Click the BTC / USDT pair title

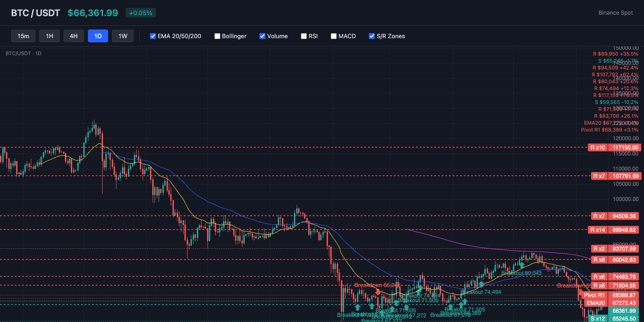[x=35, y=13]
